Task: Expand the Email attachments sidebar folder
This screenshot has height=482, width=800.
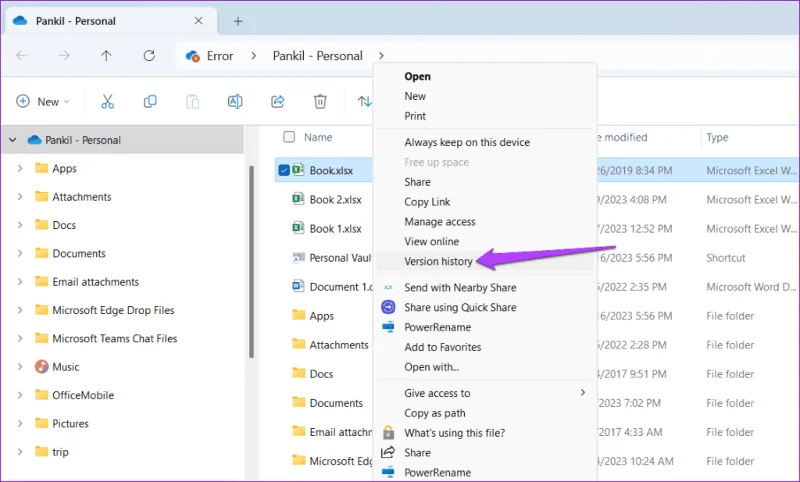Action: click(x=20, y=282)
